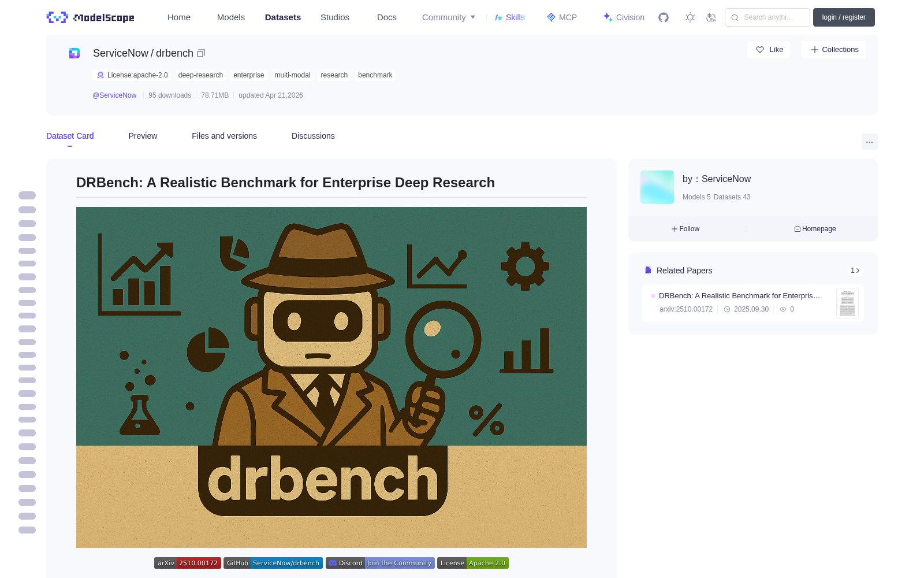Copy dataset name with the copy icon
The width and height of the screenshot is (924, 578).
(201, 53)
